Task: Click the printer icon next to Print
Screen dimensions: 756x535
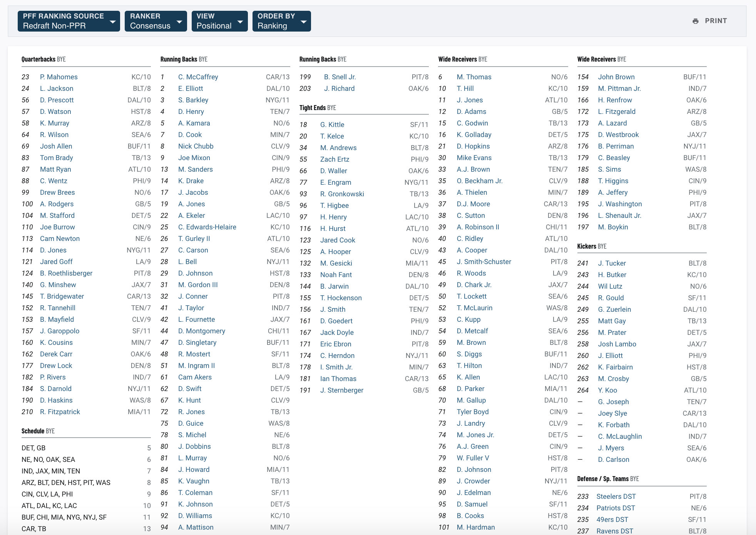Action: coord(695,21)
